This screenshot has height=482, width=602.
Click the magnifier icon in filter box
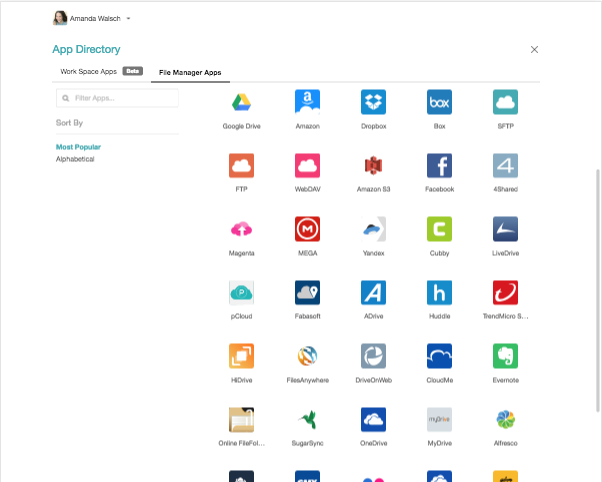pos(66,98)
